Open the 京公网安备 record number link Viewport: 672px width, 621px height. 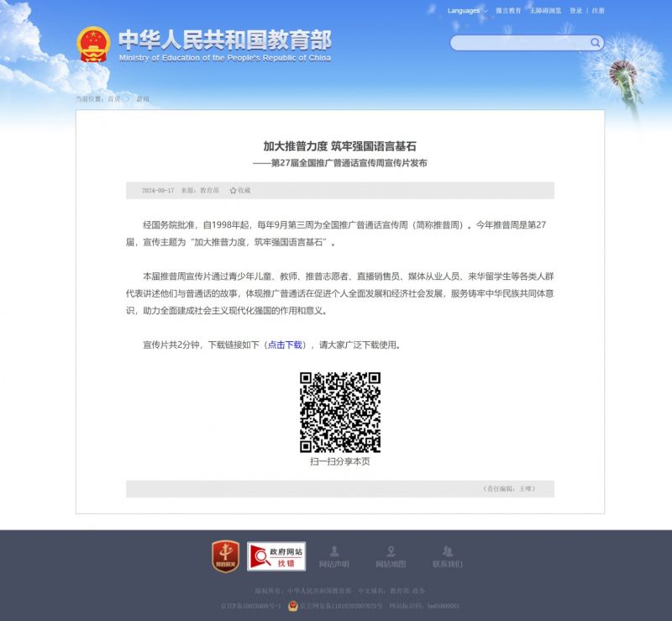pyautogui.click(x=341, y=606)
